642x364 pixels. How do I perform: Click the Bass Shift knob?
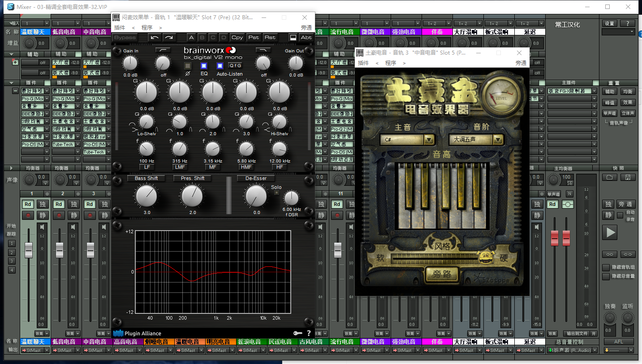click(x=146, y=197)
